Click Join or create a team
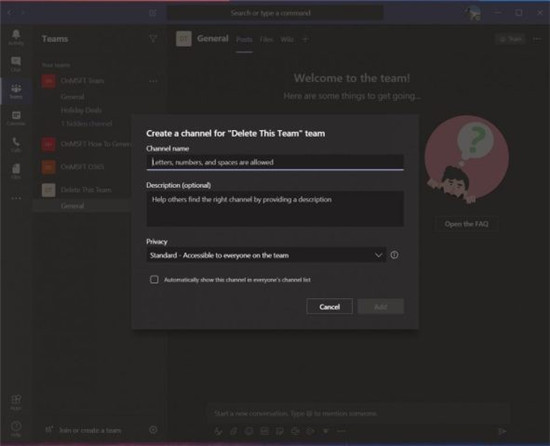Viewport: 550px width, 446px height. (x=83, y=430)
